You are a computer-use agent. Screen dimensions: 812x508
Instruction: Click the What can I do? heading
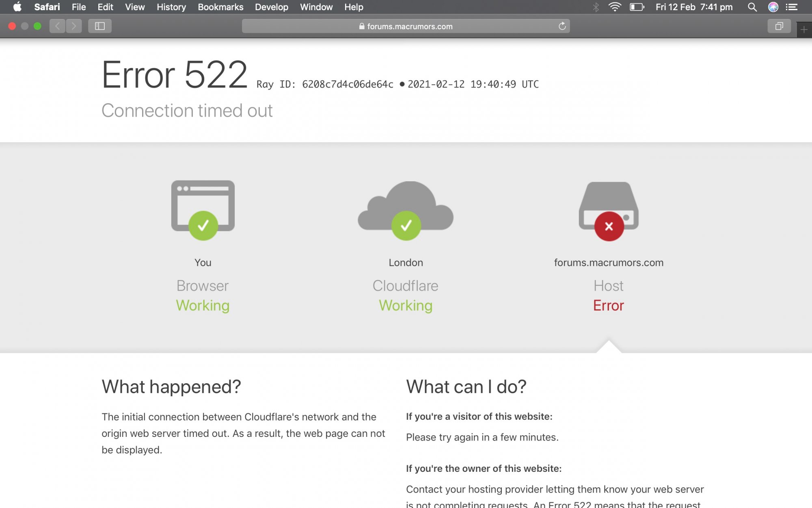466,386
